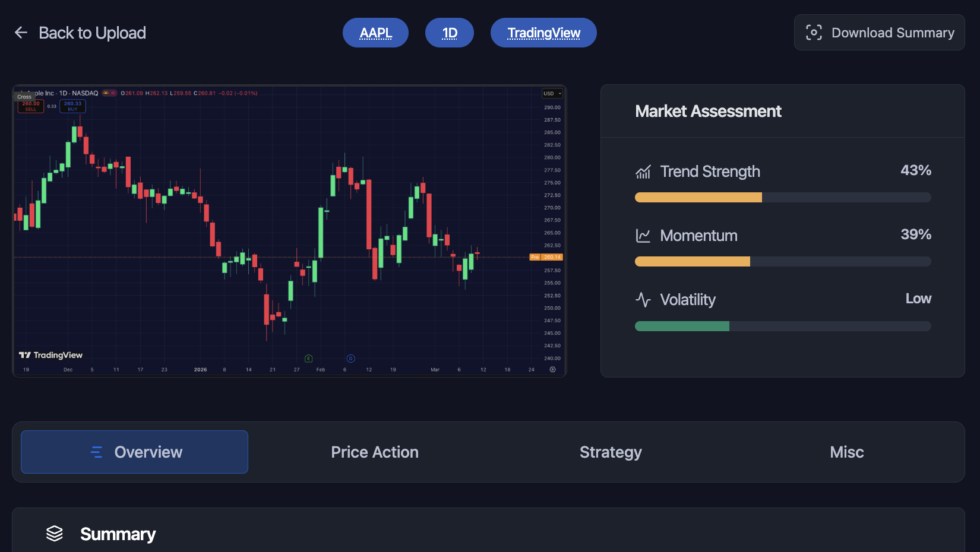
Task: Click the Momentum line graph icon
Action: click(x=643, y=236)
